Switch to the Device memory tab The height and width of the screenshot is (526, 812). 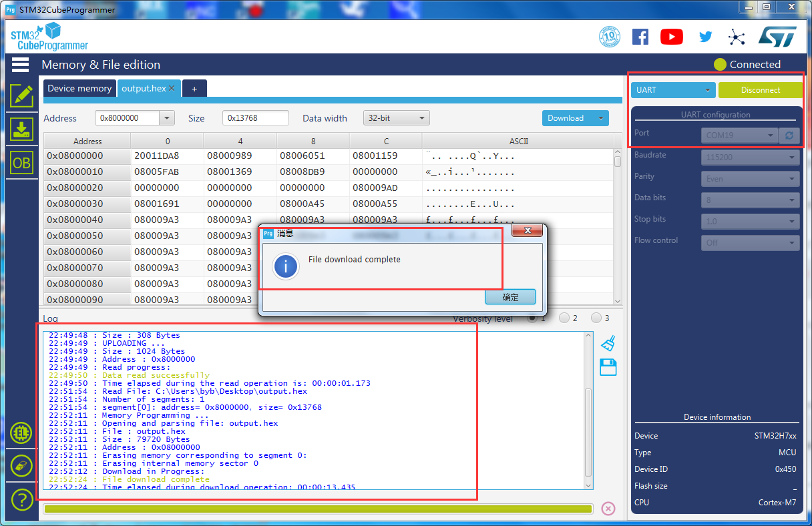[79, 88]
